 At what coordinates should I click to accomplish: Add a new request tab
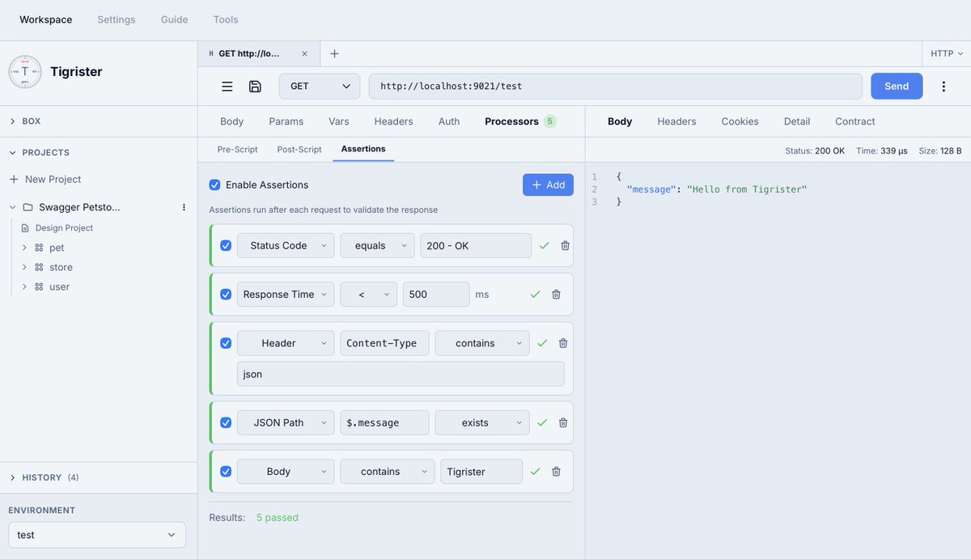click(x=334, y=53)
